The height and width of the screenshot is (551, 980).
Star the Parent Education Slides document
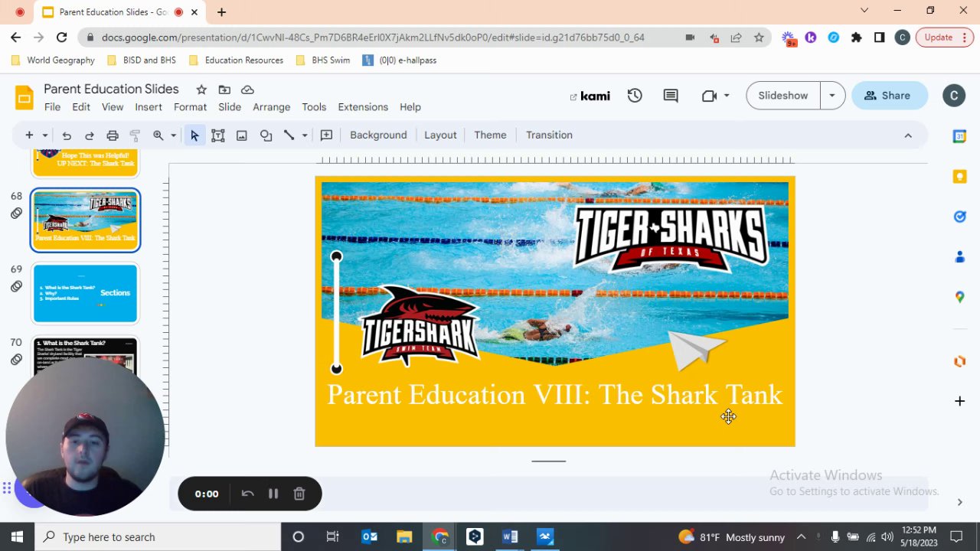201,90
